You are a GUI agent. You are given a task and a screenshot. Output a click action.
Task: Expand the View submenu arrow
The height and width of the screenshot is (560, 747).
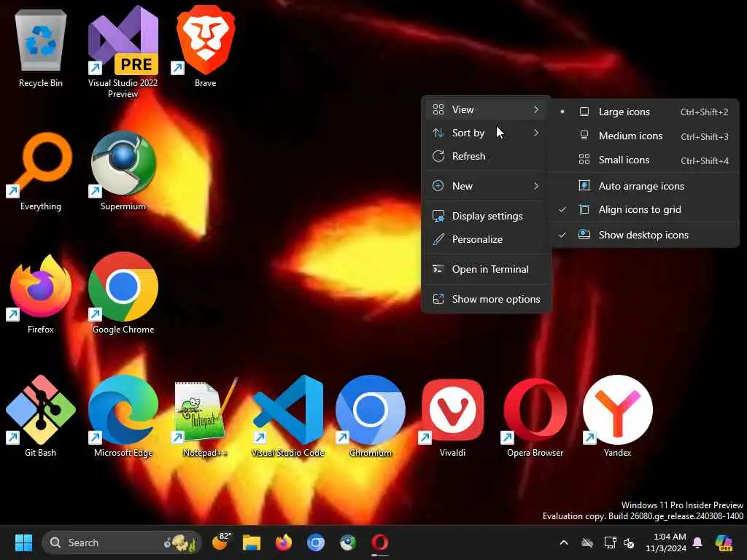536,109
